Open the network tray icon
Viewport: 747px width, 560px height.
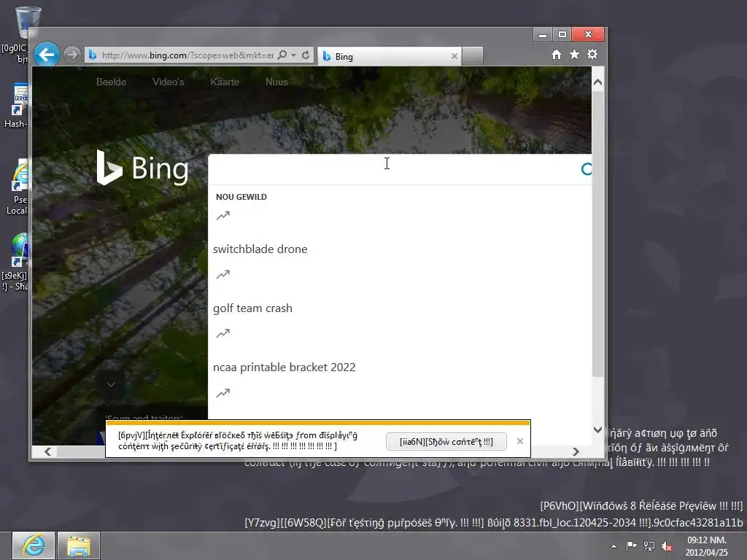[649, 546]
